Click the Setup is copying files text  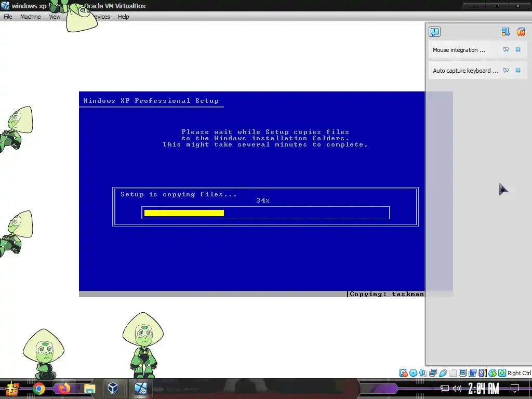[179, 194]
